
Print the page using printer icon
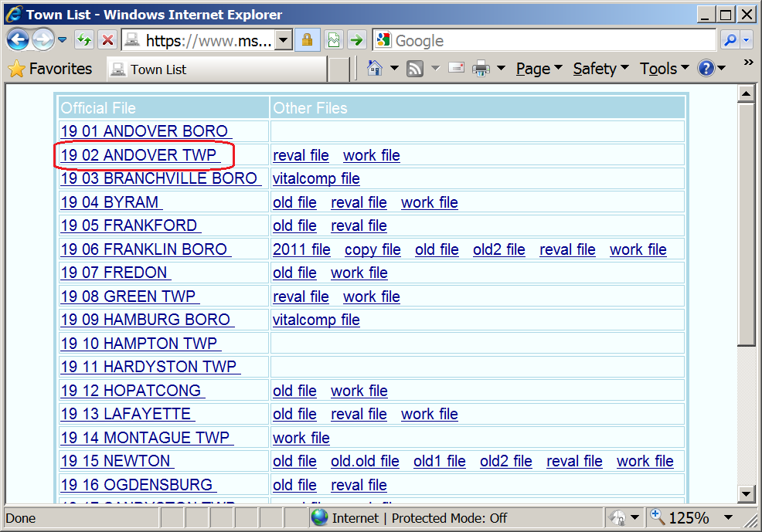481,69
